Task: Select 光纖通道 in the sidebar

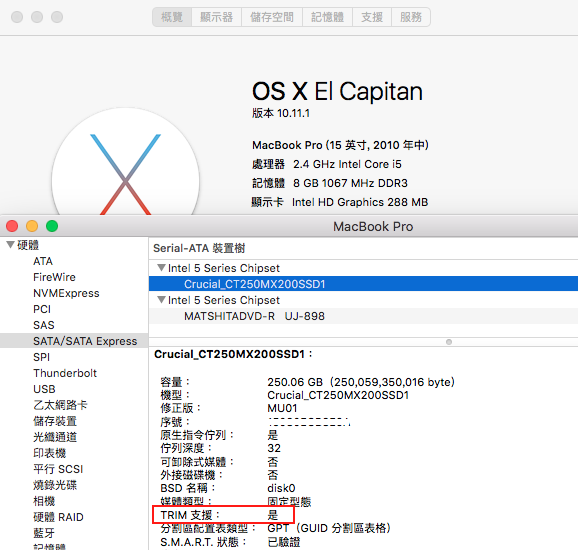Action: tap(55, 437)
